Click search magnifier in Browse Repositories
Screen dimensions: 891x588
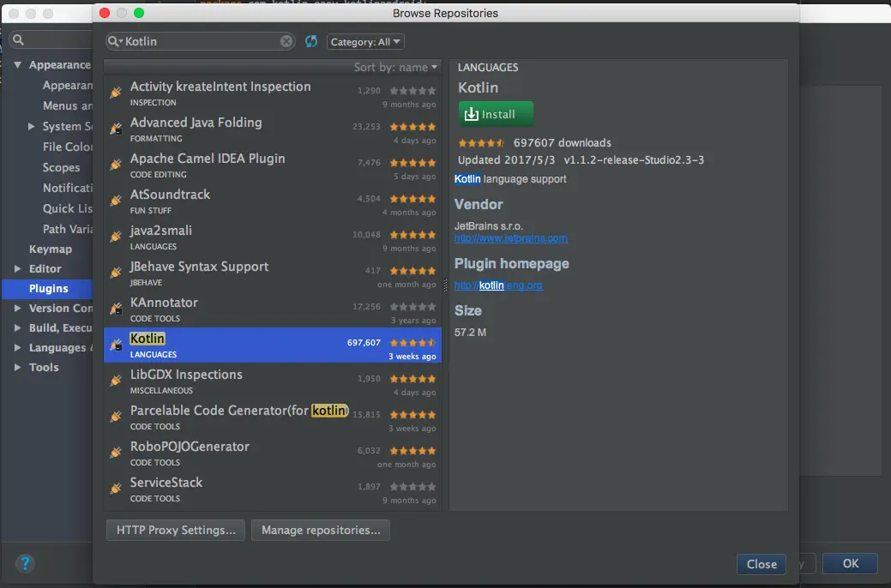tap(114, 41)
